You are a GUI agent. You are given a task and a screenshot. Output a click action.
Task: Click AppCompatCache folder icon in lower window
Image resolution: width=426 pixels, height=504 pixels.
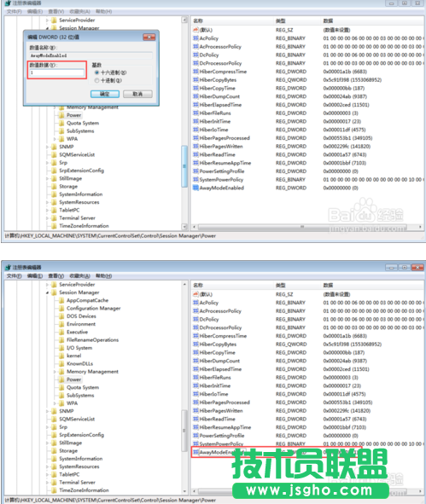(x=61, y=300)
